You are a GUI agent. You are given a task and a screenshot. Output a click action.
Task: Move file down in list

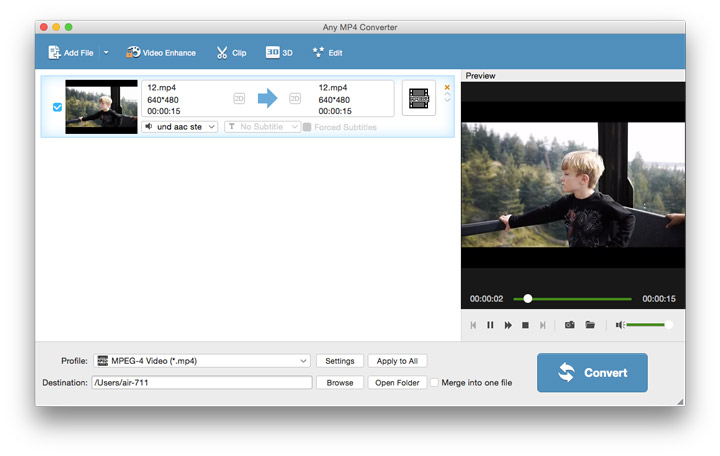click(447, 100)
